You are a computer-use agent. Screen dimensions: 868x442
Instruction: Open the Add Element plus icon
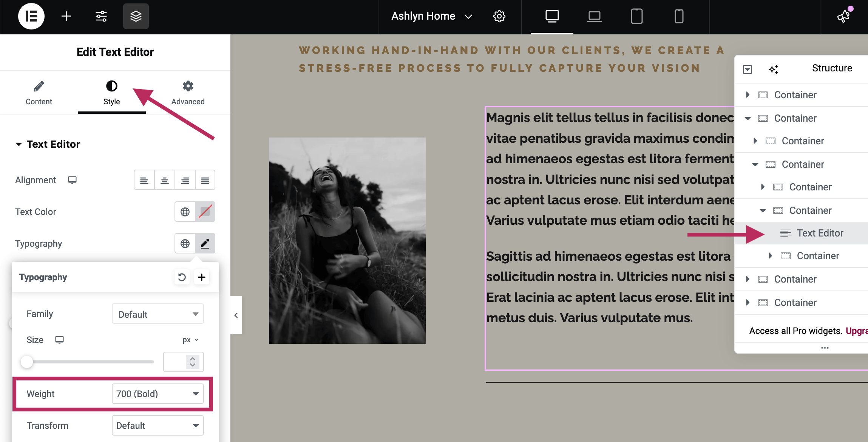pos(66,16)
